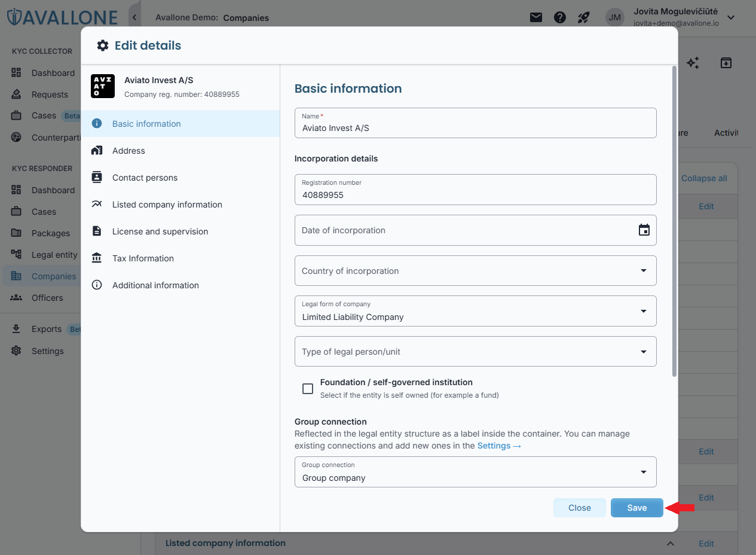This screenshot has height=555, width=756.
Task: Click the building icon beside Address
Action: pyautogui.click(x=97, y=151)
